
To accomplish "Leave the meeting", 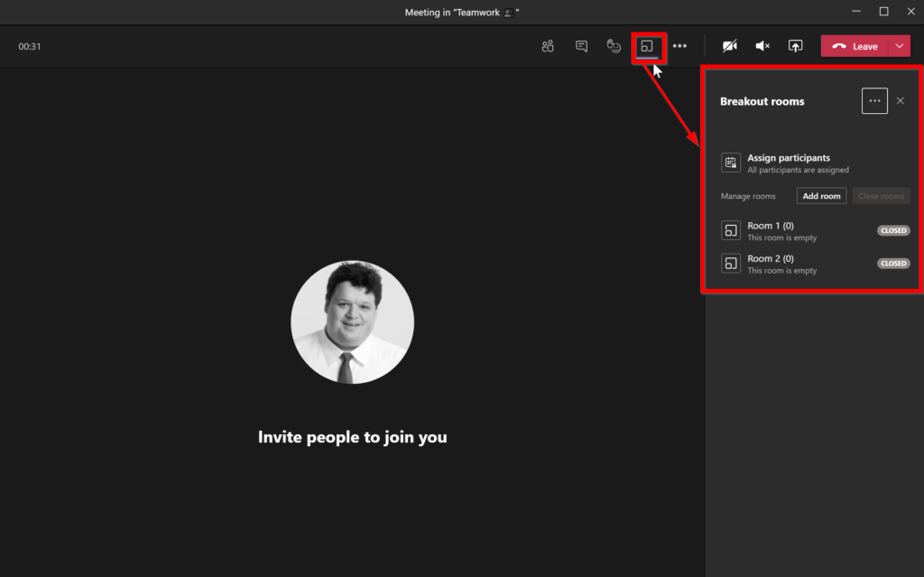I will pos(855,46).
